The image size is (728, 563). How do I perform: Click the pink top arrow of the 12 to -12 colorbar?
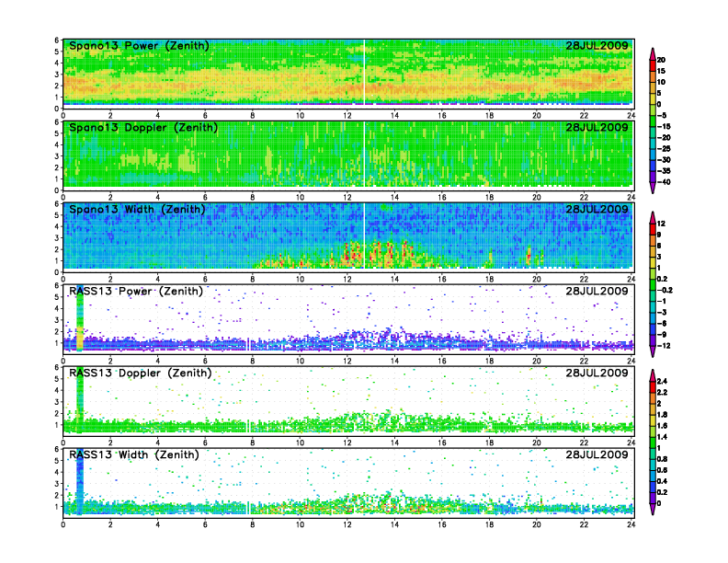click(653, 217)
